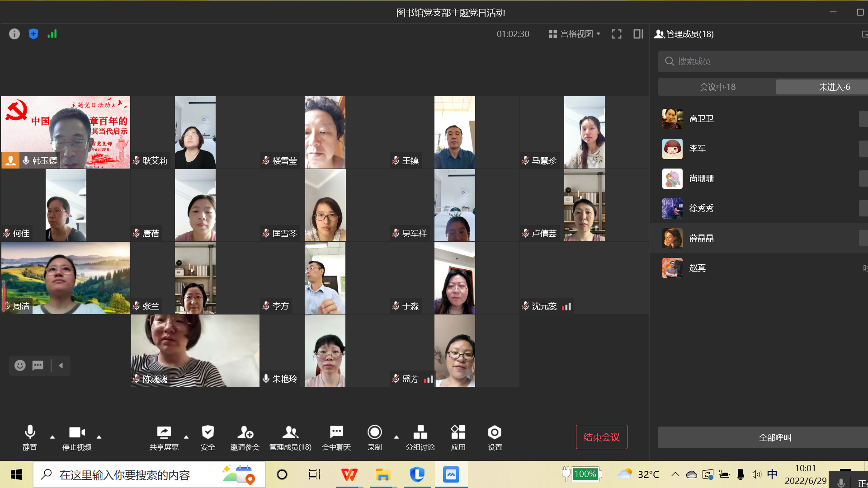Switch to the 会议中·18 tab
The image size is (868, 488).
717,87
